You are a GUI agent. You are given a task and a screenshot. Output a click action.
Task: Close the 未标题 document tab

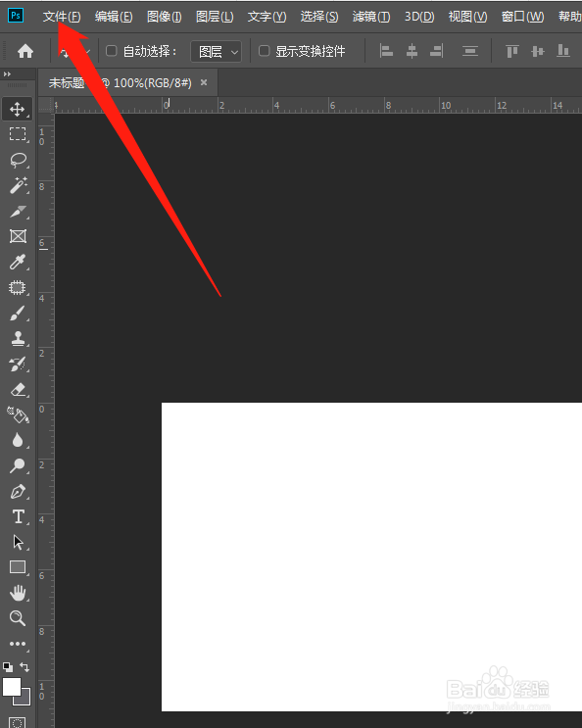click(204, 82)
